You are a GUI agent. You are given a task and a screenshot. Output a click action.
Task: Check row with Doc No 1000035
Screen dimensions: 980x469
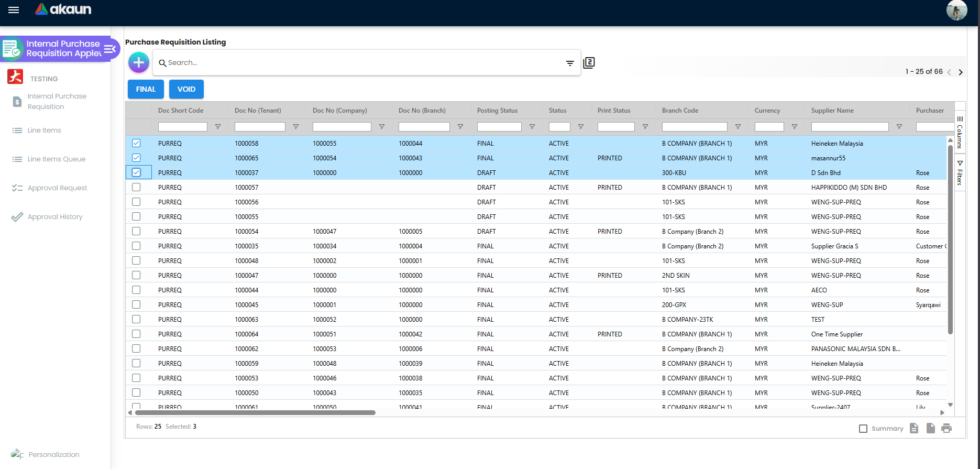click(x=136, y=246)
